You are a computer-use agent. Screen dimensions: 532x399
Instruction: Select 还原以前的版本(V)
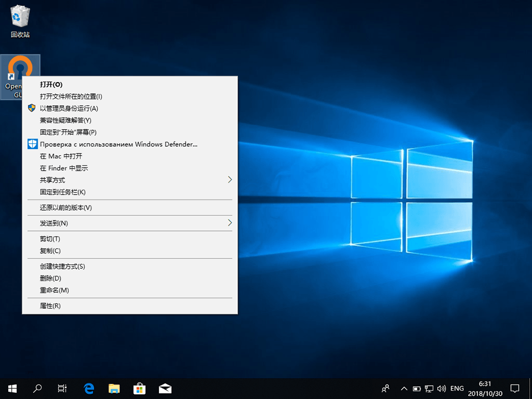point(130,208)
